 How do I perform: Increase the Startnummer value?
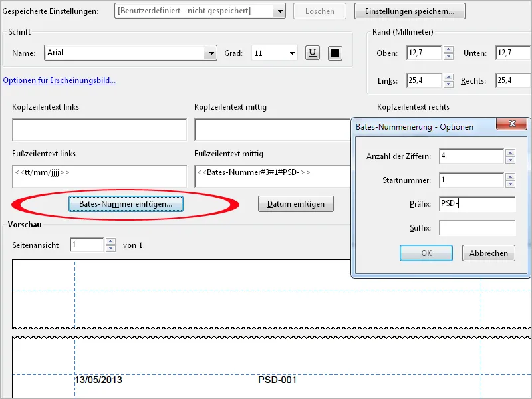(510, 177)
